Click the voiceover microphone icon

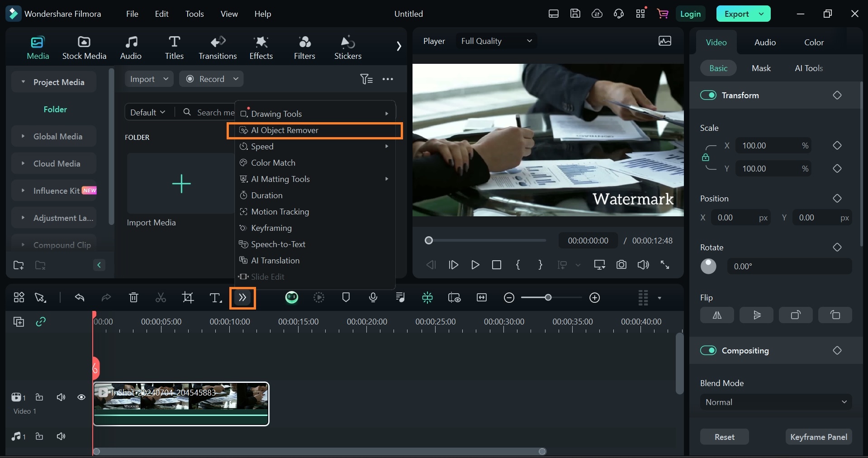(373, 297)
